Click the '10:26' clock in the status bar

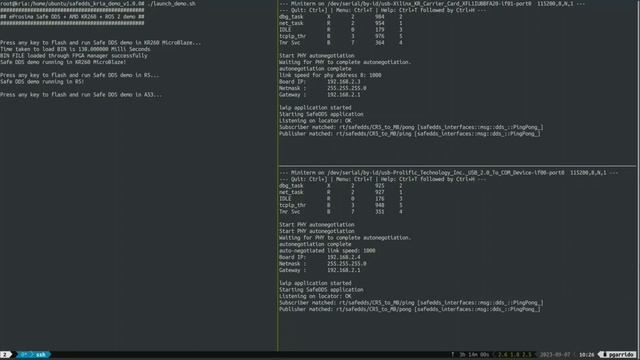pyautogui.click(x=587, y=355)
